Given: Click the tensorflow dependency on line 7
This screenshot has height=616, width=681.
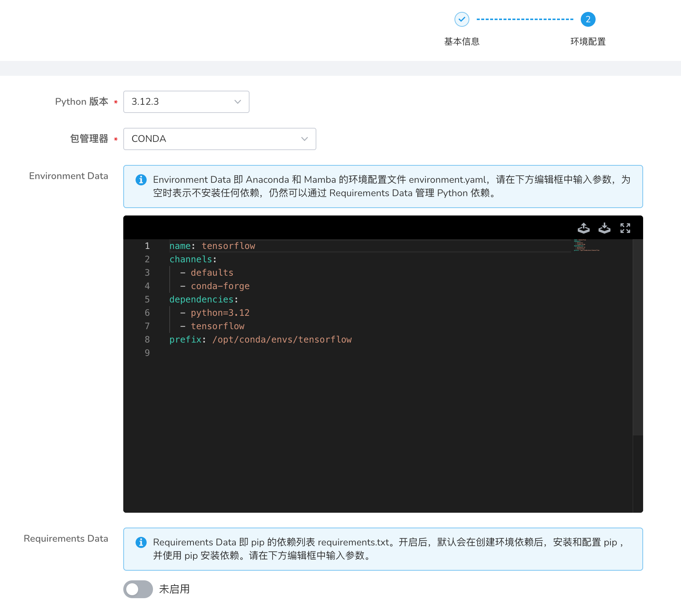Looking at the screenshot, I should point(218,326).
